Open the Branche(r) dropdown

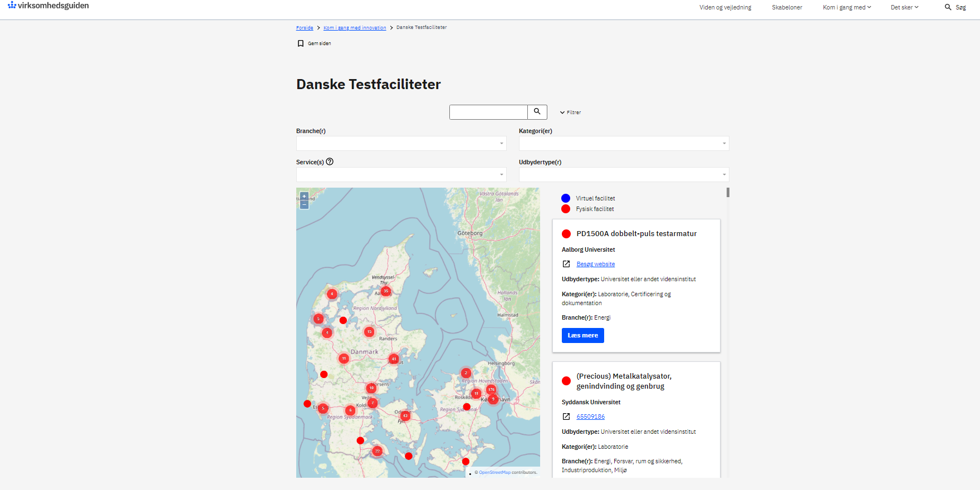click(x=401, y=144)
